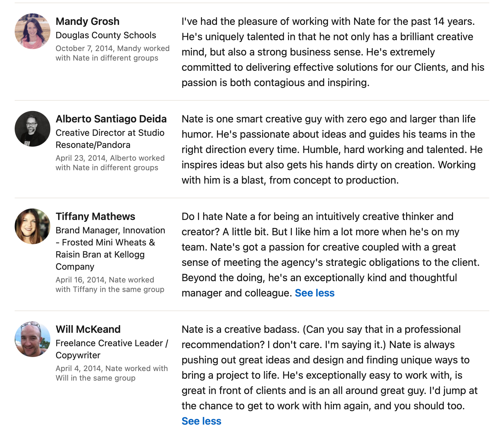Visit Tiffany Mathews' profile via her name

coord(95,216)
